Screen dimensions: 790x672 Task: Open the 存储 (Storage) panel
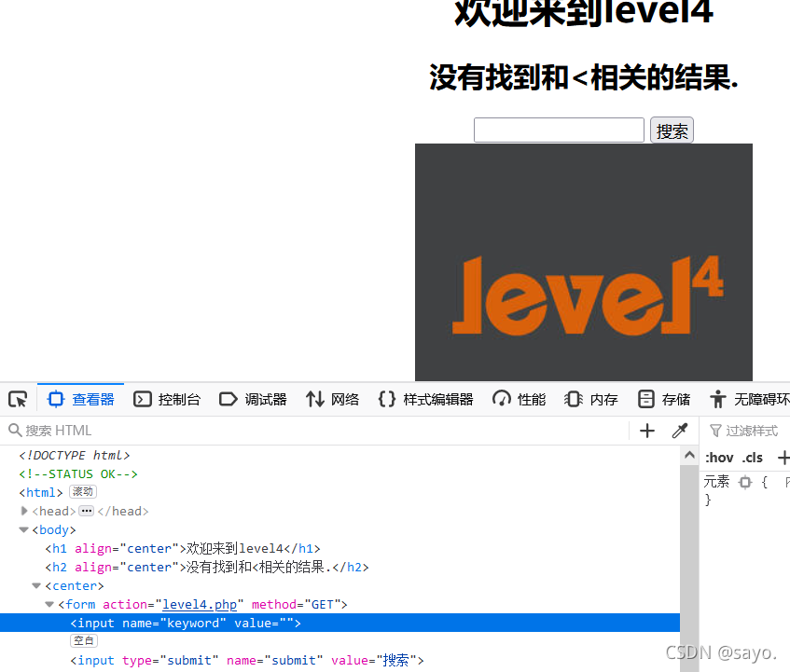(663, 398)
